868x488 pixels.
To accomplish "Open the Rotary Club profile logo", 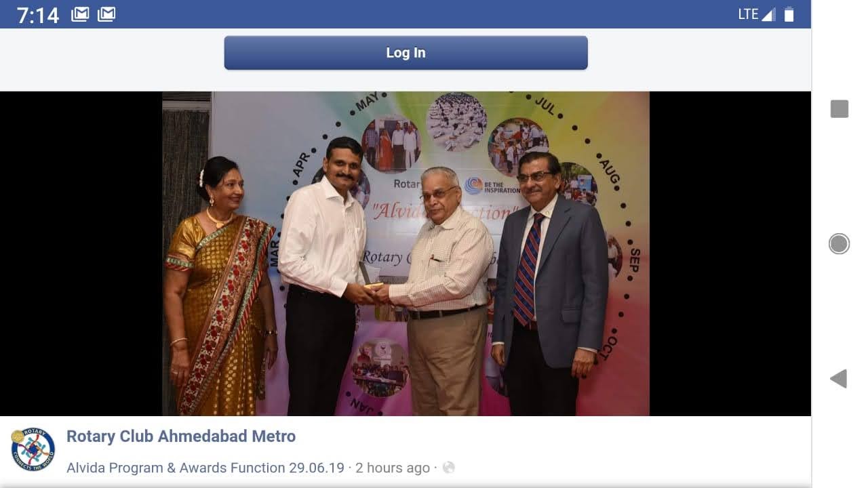I will pyautogui.click(x=33, y=449).
